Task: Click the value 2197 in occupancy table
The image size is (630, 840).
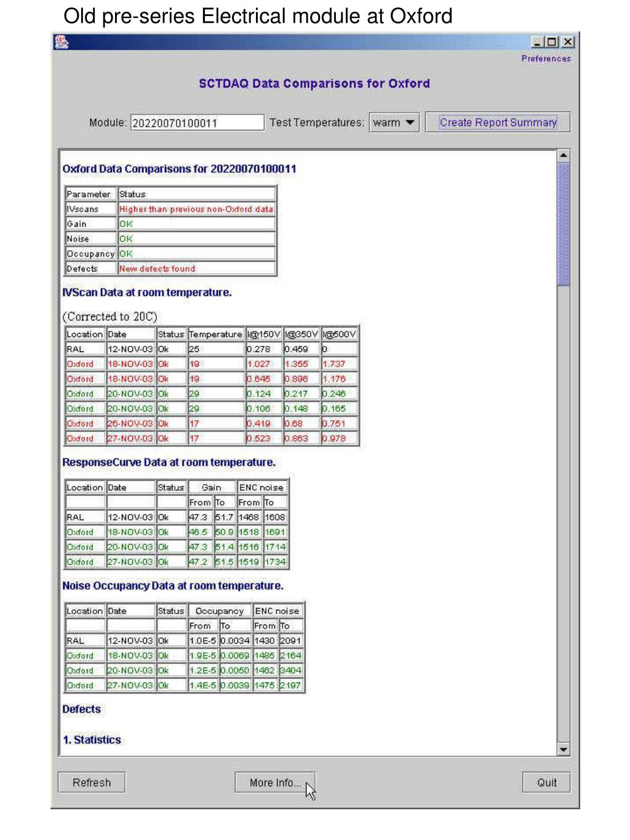Action: click(x=291, y=686)
